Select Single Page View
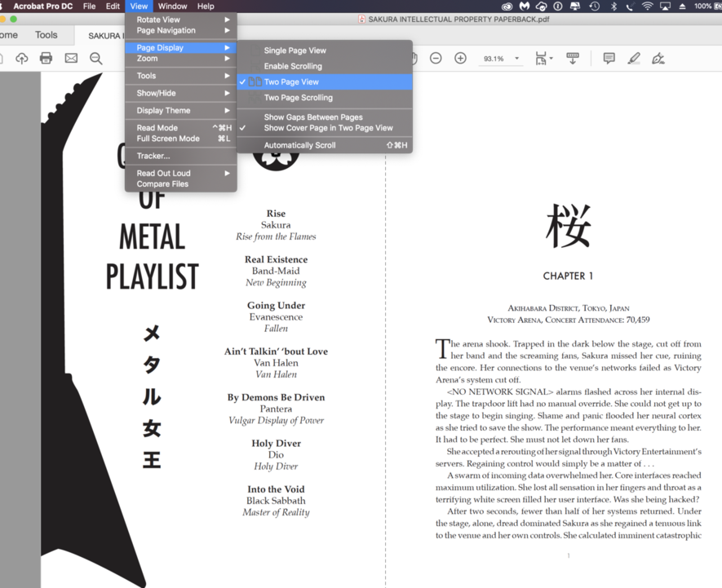Screen dimensions: 722x588 pyautogui.click(x=325, y=51)
